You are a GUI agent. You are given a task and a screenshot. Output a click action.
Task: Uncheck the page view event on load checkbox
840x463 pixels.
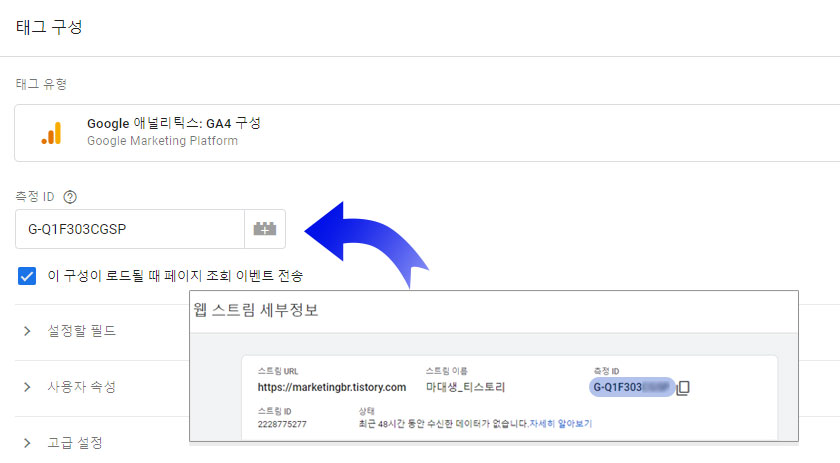pyautogui.click(x=27, y=276)
